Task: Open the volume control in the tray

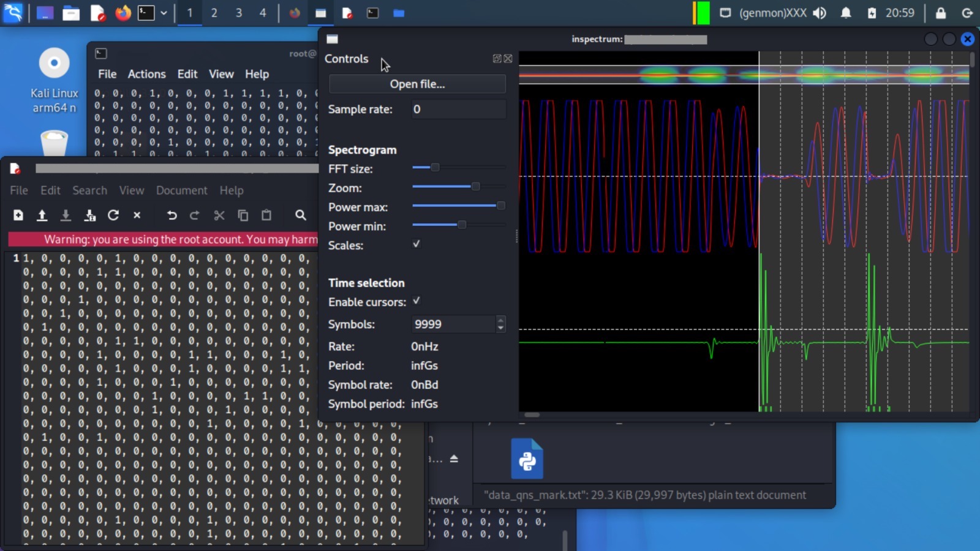Action: (820, 13)
